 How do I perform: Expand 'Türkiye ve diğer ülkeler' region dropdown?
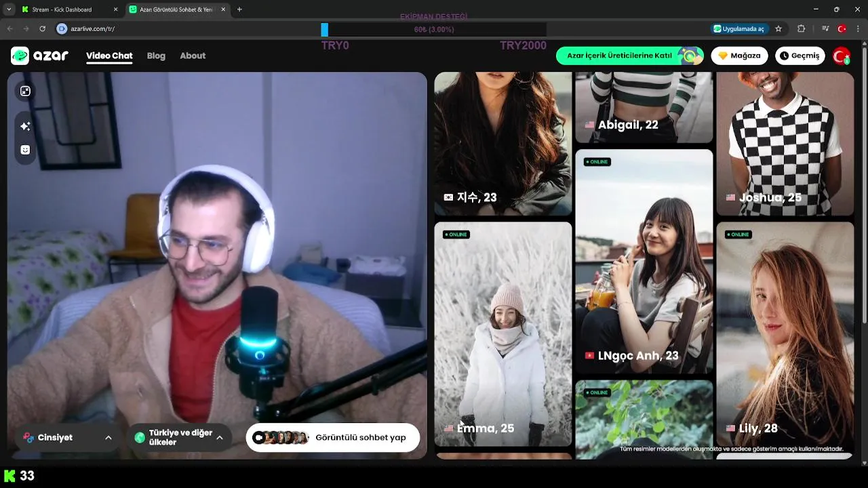coord(179,437)
